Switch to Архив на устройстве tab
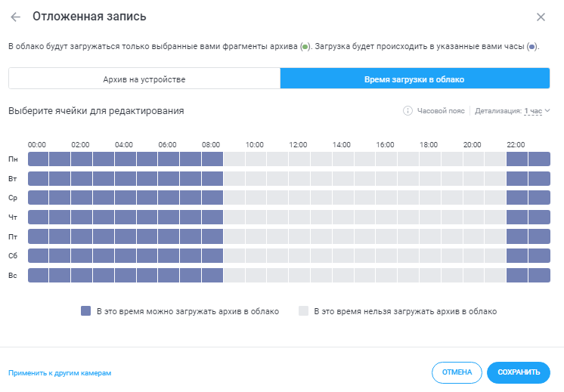 (144, 79)
